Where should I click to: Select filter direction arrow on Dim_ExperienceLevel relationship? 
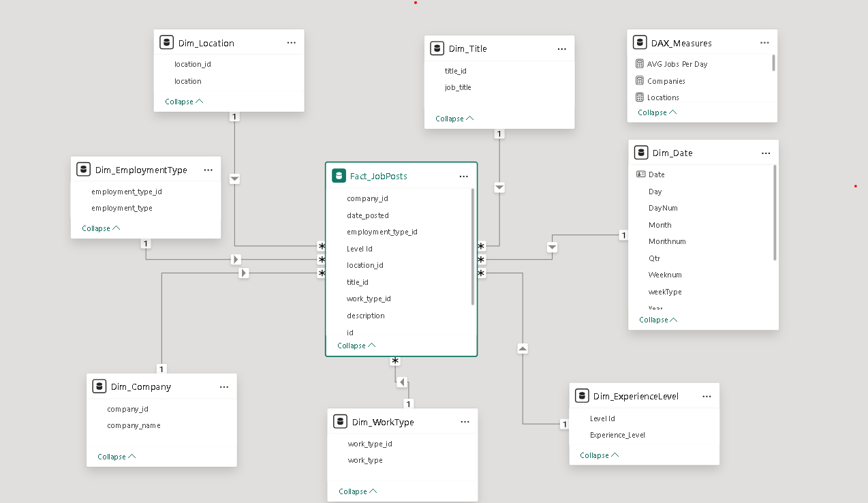(x=523, y=348)
